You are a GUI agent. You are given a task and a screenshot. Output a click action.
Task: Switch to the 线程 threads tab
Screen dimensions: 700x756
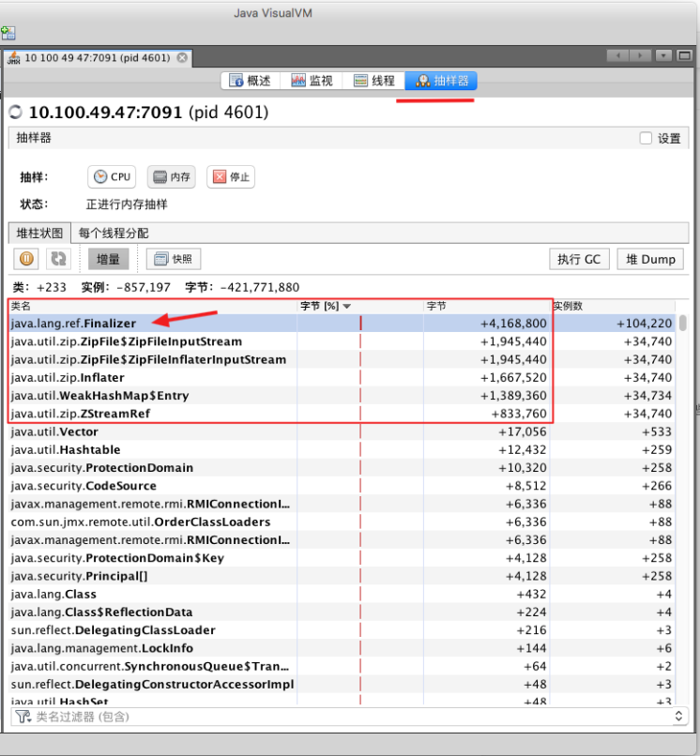[x=374, y=81]
